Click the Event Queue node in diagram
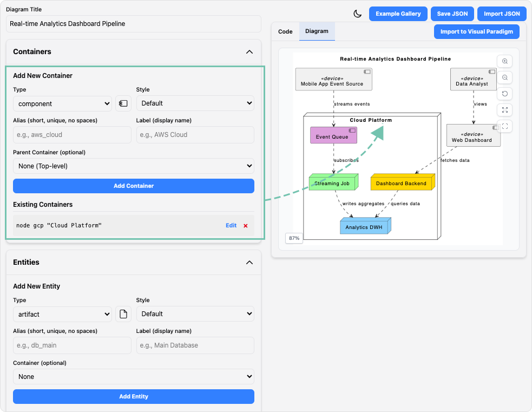532x412 pixels. coord(333,135)
